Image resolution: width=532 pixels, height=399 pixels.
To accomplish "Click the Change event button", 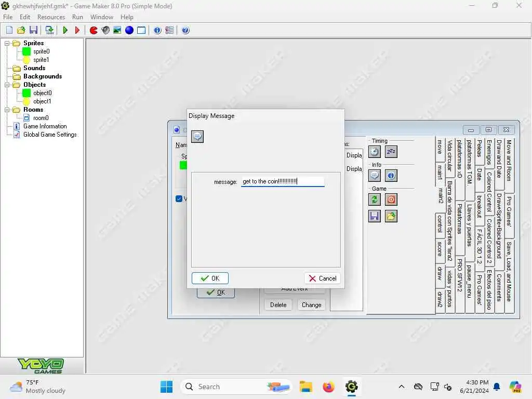I will tap(312, 304).
